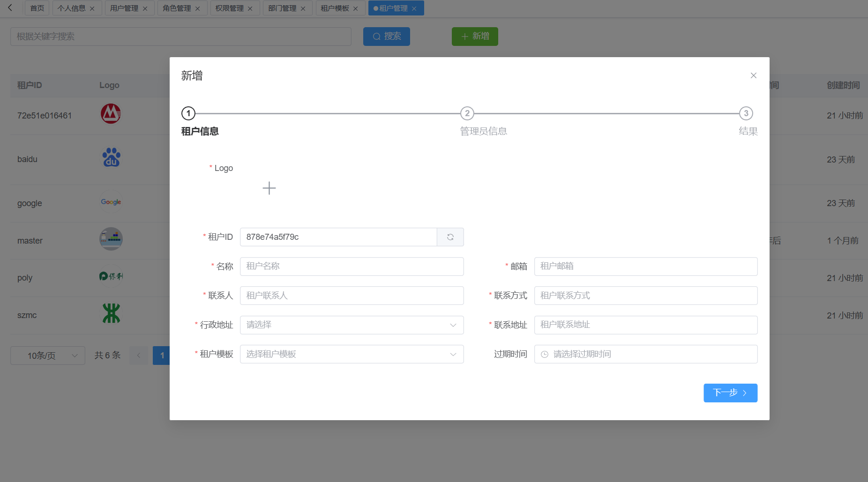868x482 pixels.
Task: Close the 租户模板 tab
Action: pyautogui.click(x=356, y=8)
